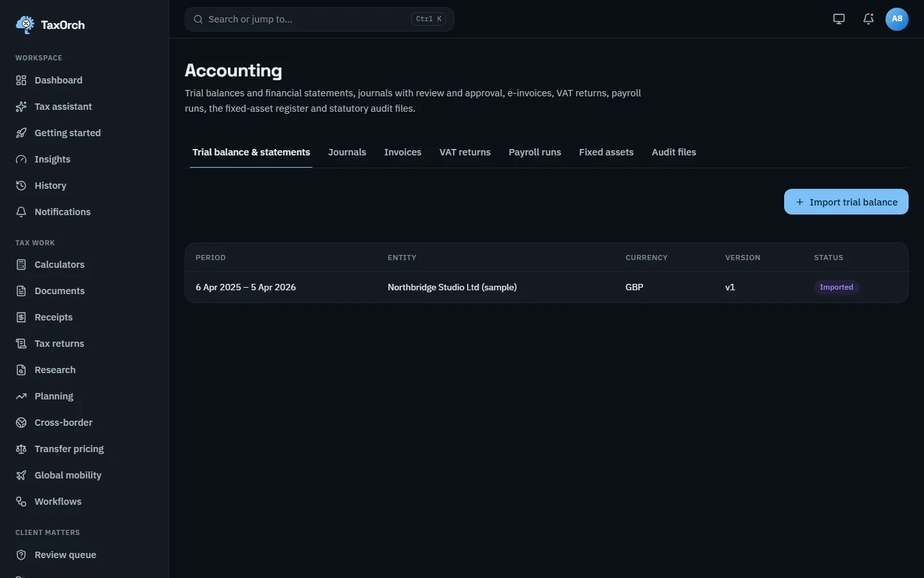Click the Documents file icon
924x578 pixels.
click(x=21, y=291)
